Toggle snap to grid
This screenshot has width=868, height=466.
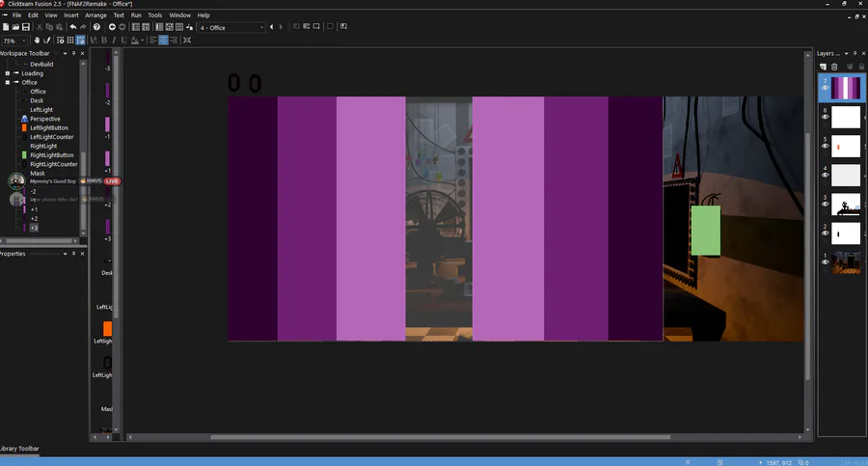pos(80,40)
